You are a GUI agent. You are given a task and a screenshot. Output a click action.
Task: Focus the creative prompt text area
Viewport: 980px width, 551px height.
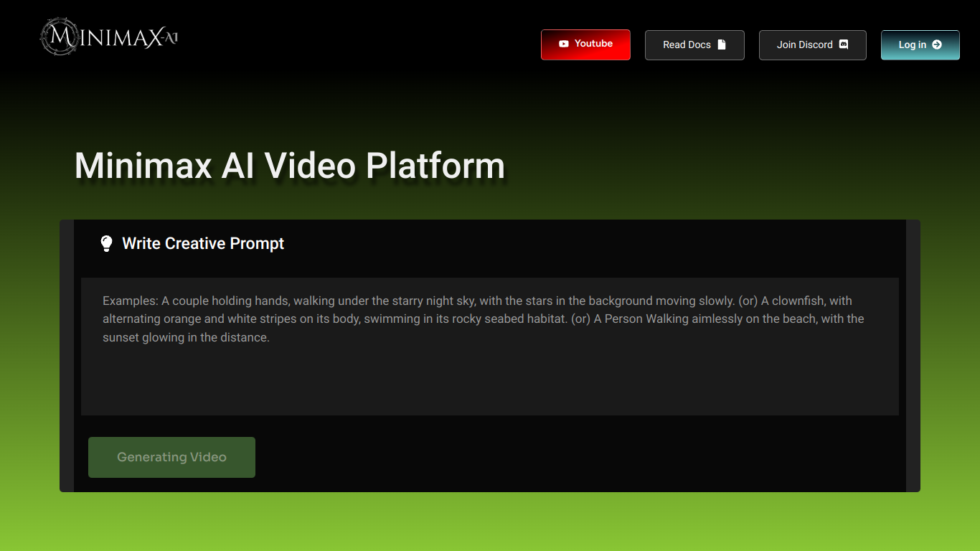click(x=490, y=347)
